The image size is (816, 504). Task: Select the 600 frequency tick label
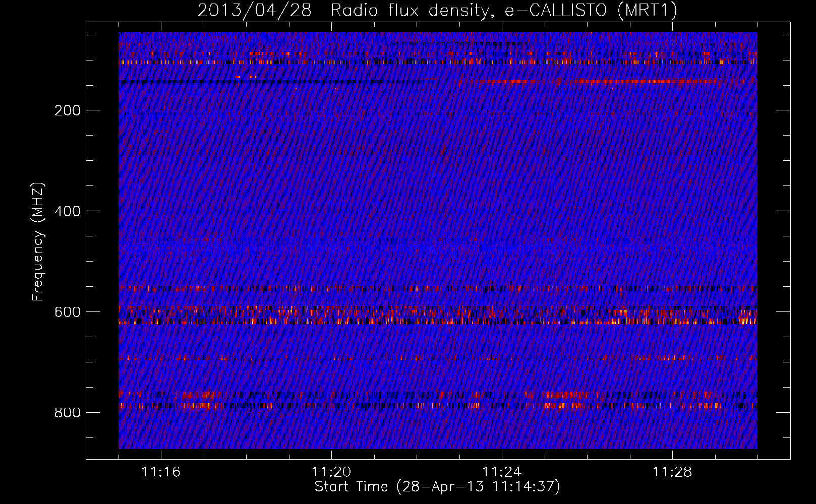(x=68, y=312)
